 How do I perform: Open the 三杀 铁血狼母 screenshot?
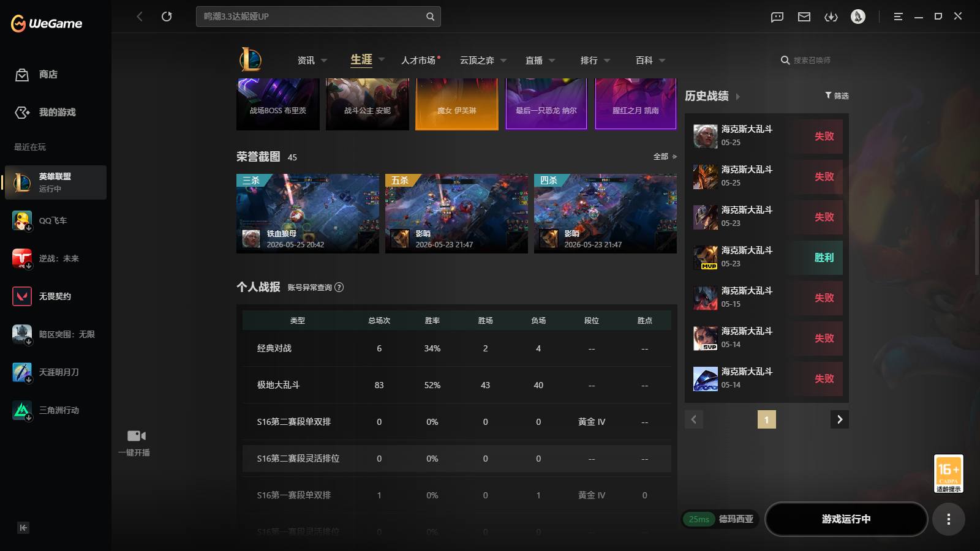click(x=307, y=214)
